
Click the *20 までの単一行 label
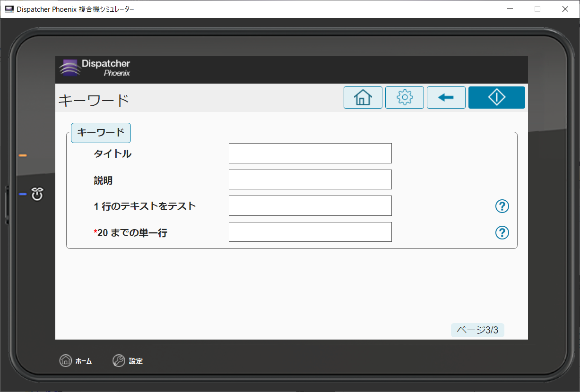130,232
